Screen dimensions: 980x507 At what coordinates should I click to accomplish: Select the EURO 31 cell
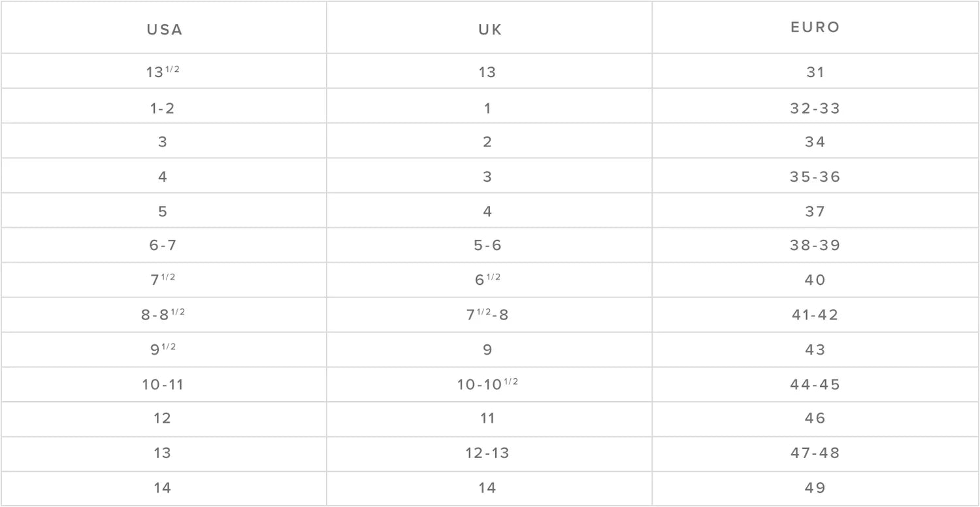click(x=815, y=72)
